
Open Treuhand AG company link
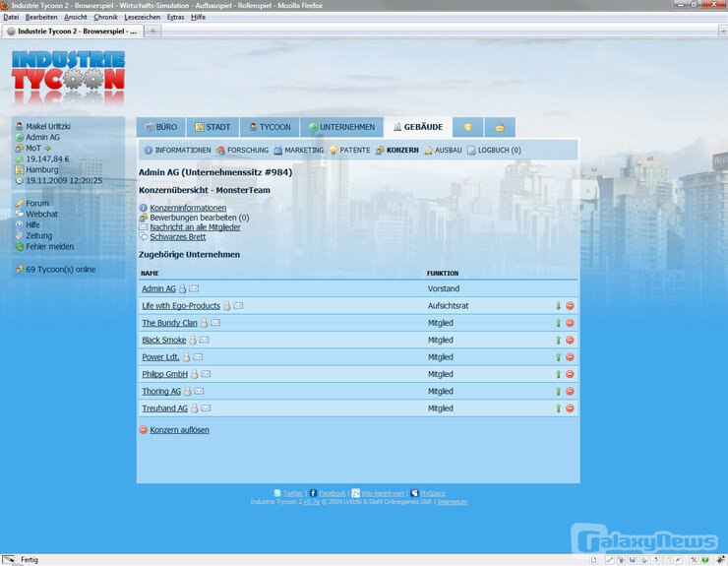point(165,409)
